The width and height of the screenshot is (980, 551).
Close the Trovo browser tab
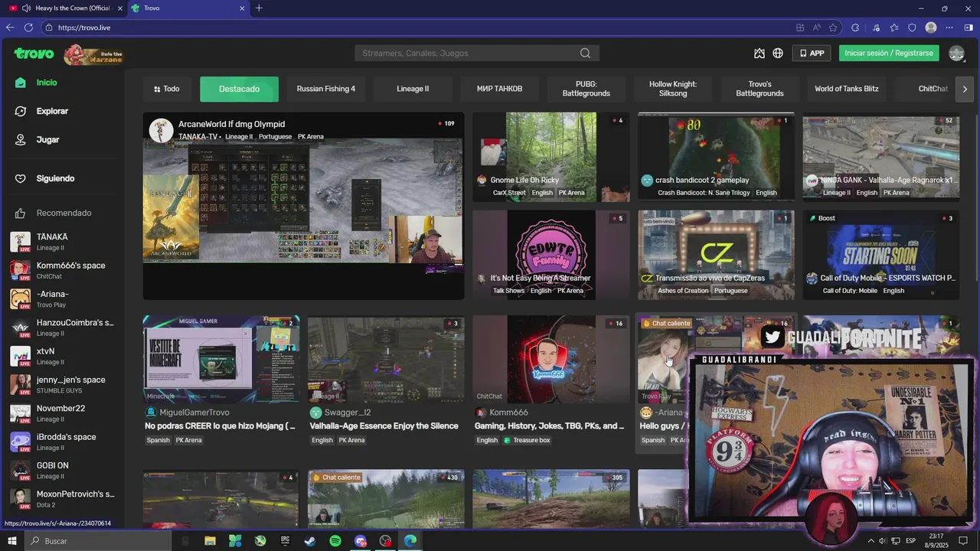pyautogui.click(x=242, y=8)
